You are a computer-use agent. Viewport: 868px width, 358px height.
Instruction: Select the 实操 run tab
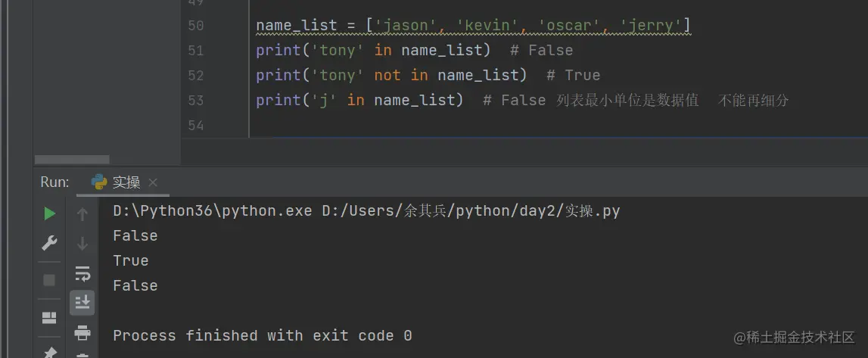126,182
